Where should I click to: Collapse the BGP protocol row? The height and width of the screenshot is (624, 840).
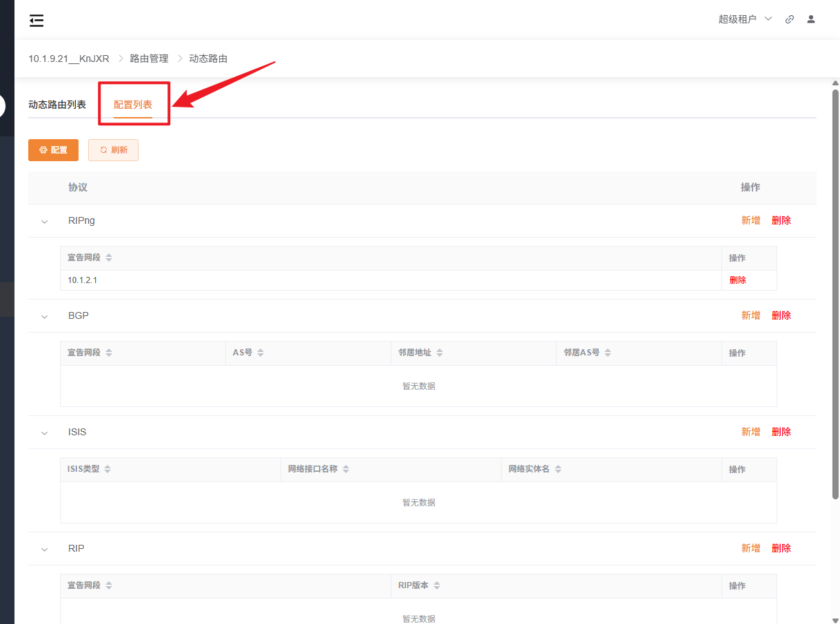click(45, 317)
